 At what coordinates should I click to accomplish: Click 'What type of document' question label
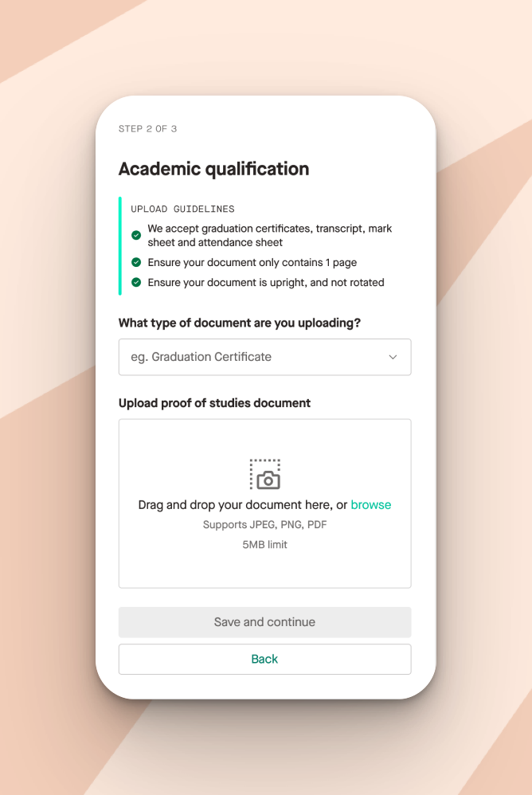(x=239, y=323)
